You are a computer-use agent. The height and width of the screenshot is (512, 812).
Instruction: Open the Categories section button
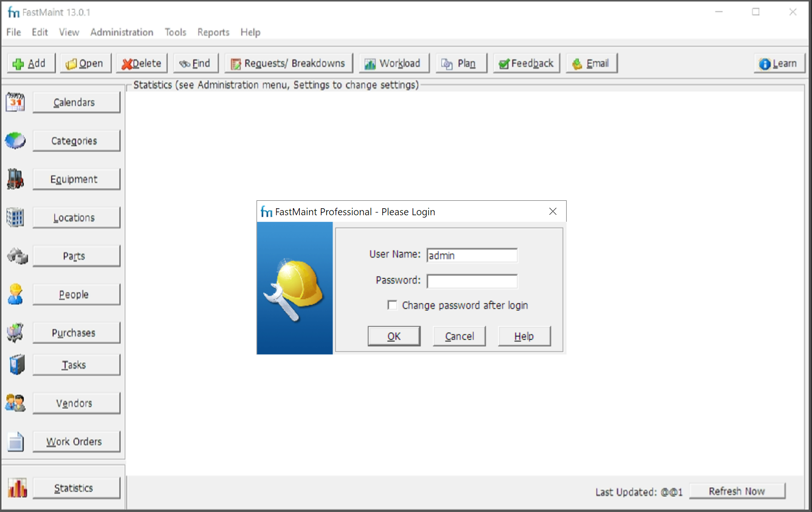[76, 141]
